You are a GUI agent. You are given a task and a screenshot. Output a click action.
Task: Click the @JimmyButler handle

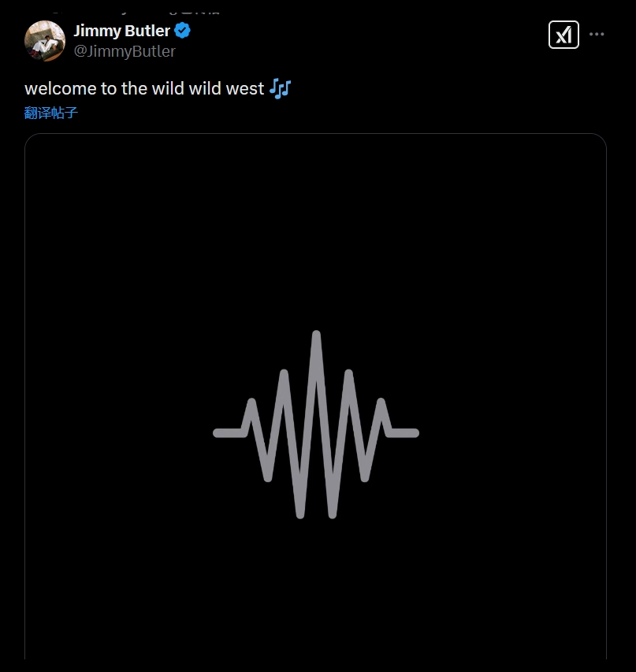pos(125,51)
